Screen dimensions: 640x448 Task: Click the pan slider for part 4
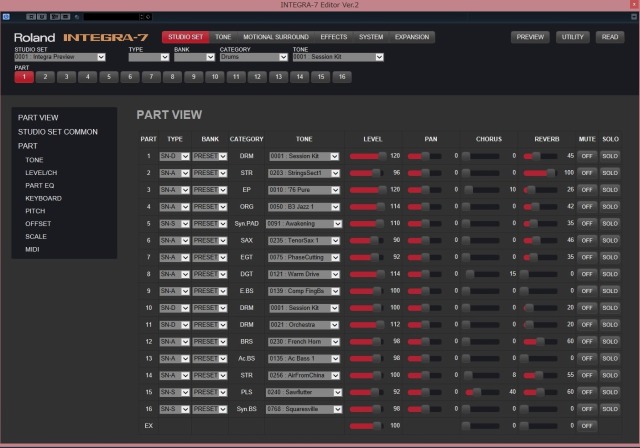[424, 207]
